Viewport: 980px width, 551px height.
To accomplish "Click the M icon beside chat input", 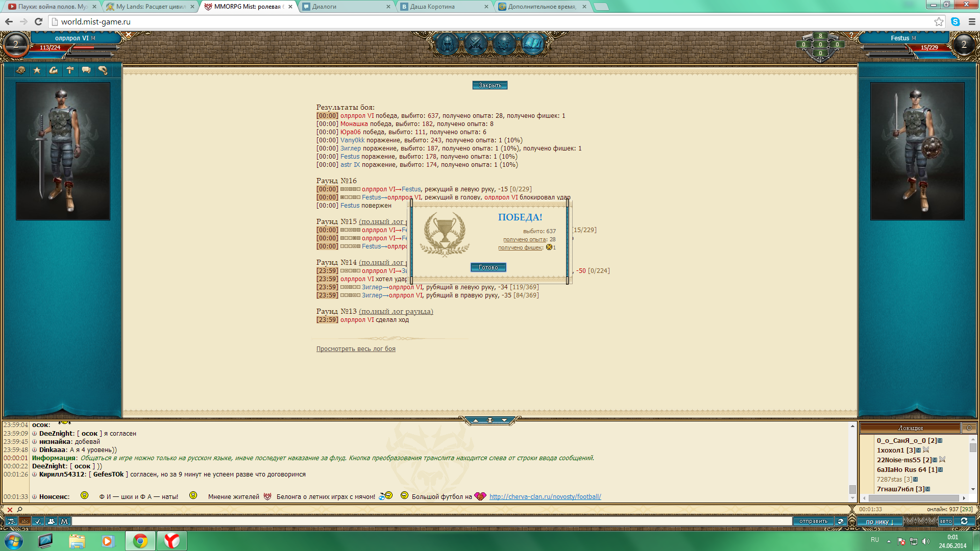I will [64, 521].
